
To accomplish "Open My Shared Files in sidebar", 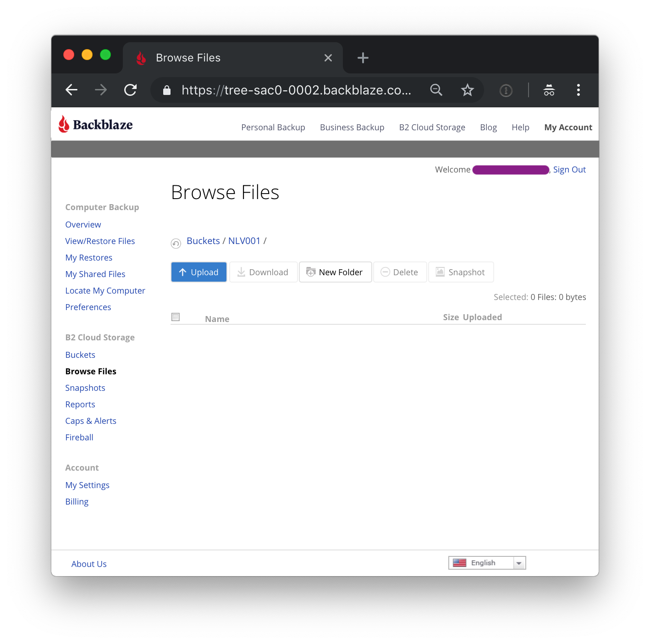I will tap(95, 274).
